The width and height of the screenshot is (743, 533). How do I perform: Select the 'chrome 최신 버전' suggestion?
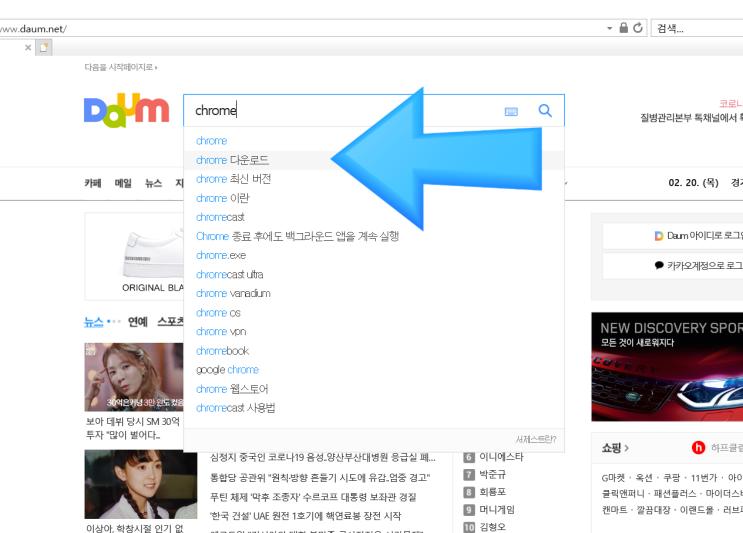374,179
